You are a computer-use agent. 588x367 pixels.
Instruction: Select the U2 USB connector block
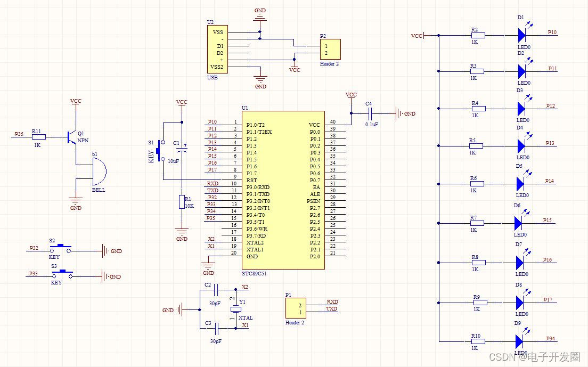(217, 50)
